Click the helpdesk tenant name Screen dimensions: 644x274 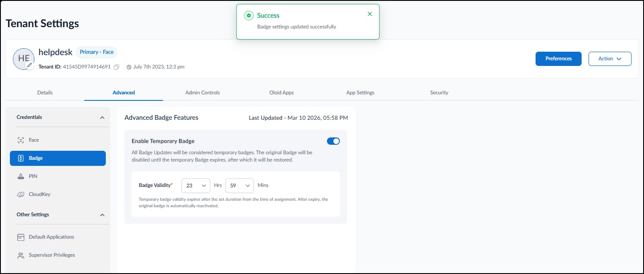click(55, 52)
